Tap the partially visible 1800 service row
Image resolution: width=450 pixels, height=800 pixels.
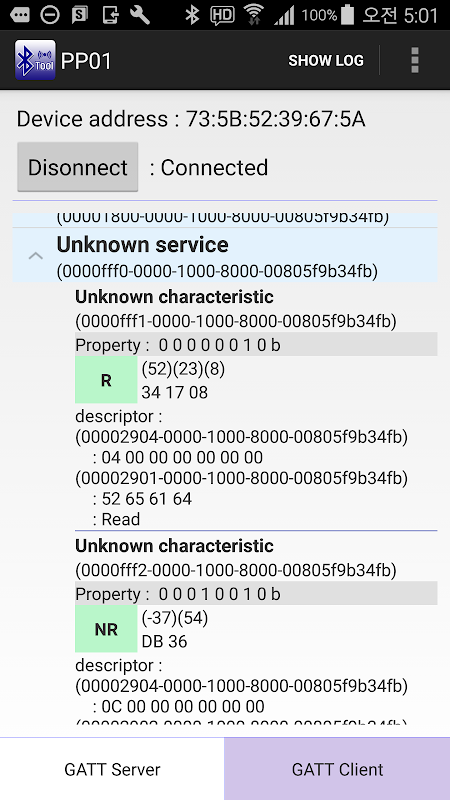click(225, 219)
